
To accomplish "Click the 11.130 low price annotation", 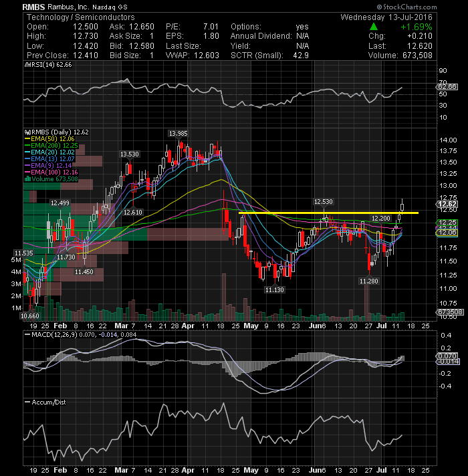I will (275, 290).
